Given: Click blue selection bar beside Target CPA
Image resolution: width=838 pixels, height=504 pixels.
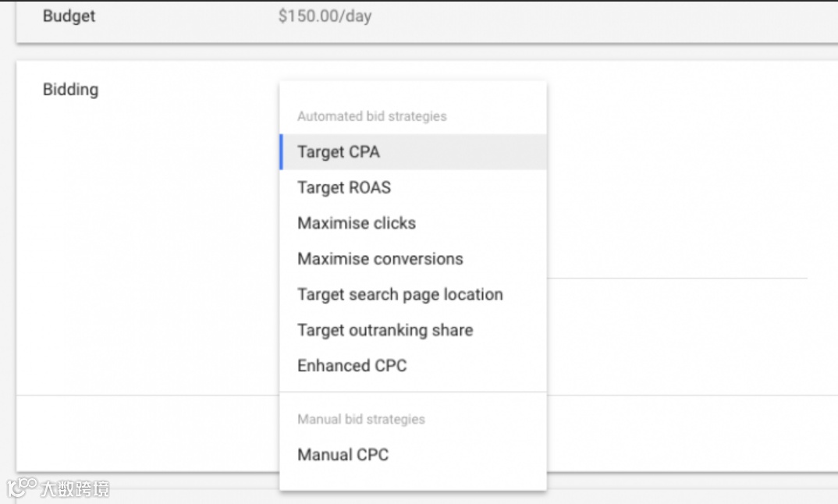Looking at the screenshot, I should click(x=281, y=152).
